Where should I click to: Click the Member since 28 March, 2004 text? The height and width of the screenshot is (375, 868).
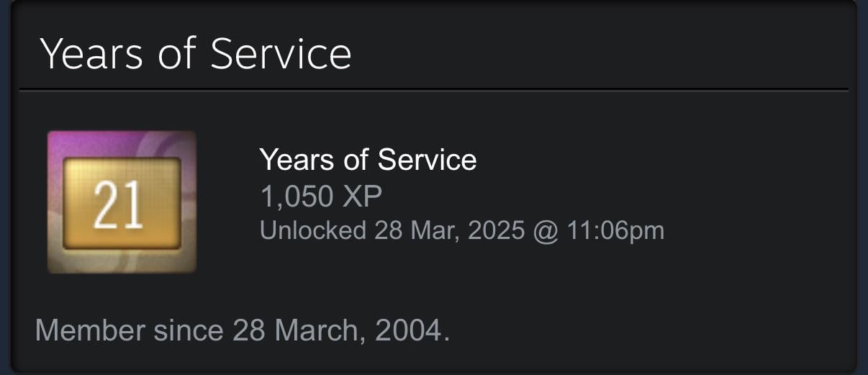pos(242,330)
